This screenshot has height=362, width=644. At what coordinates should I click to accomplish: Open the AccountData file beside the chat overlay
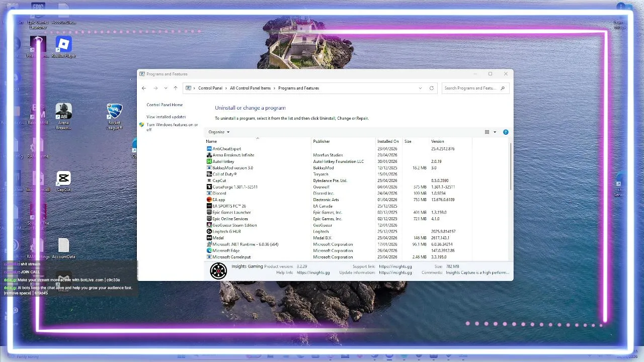pyautogui.click(x=63, y=248)
